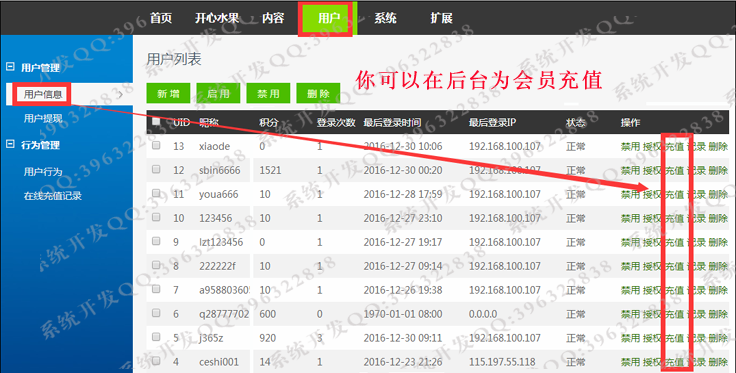Click score value 920
This screenshot has height=373, width=736.
pos(268,338)
